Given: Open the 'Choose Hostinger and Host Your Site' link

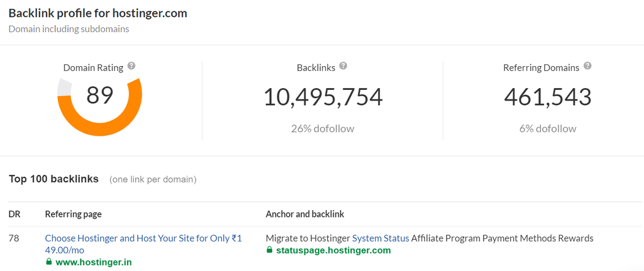Looking at the screenshot, I should [x=143, y=238].
